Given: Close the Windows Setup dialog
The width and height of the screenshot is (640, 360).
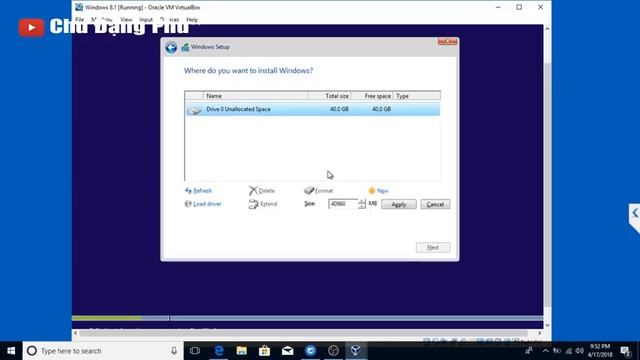Looking at the screenshot, I should tap(447, 41).
